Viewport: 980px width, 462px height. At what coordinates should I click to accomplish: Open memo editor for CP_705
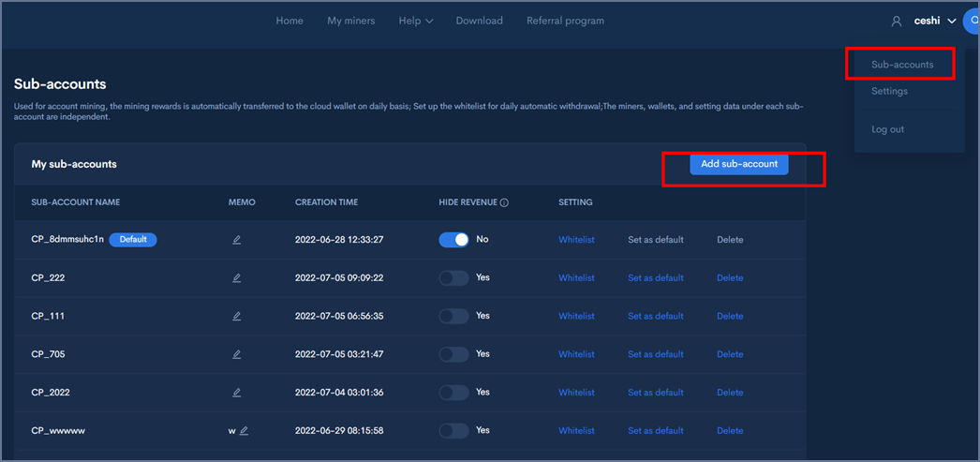[x=237, y=355]
